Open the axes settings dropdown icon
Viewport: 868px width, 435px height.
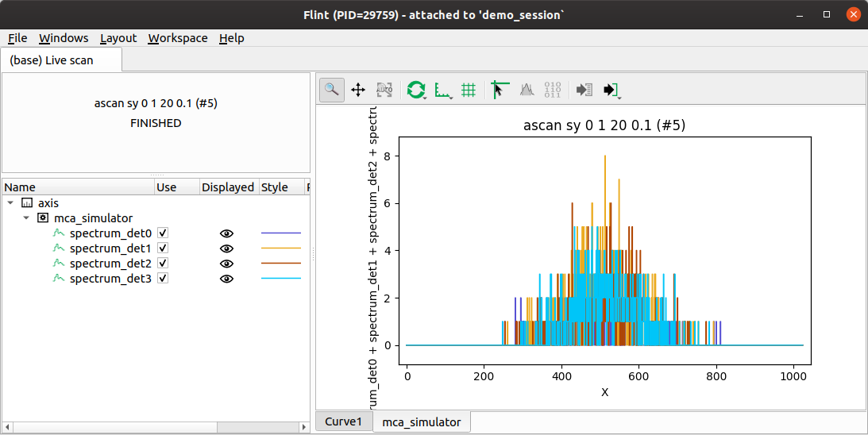tap(443, 90)
